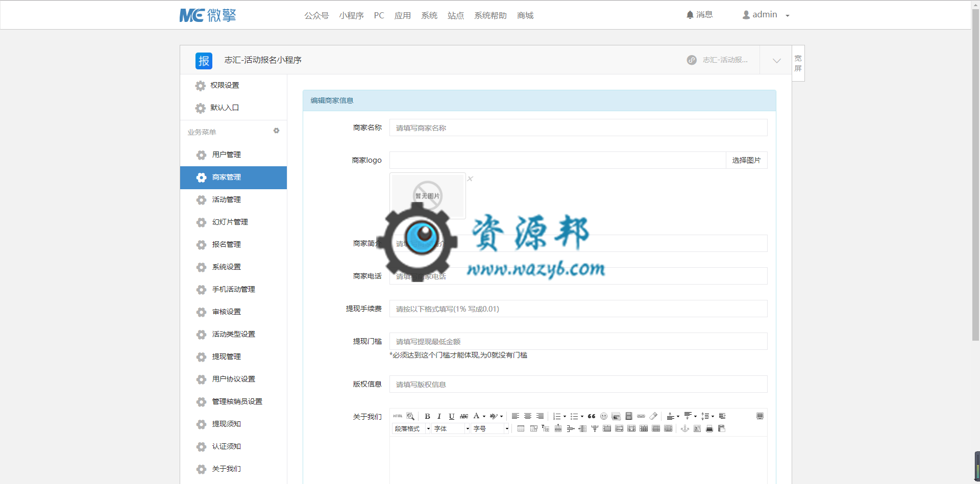Toggle 宽屏 wide screen button
980x484 pixels.
[x=798, y=63]
